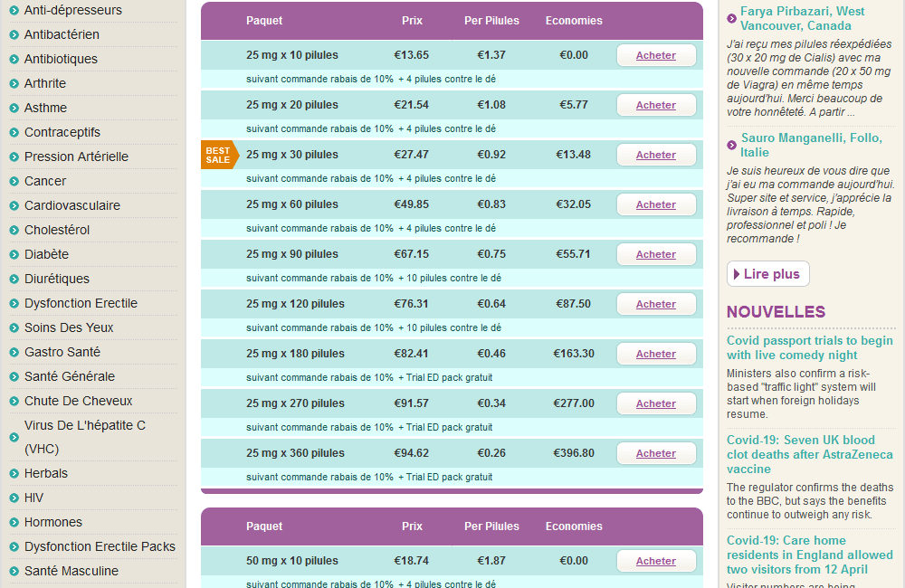Click the 25 mg x 180 pilules label
Image resolution: width=905 pixels, height=588 pixels.
coord(296,354)
